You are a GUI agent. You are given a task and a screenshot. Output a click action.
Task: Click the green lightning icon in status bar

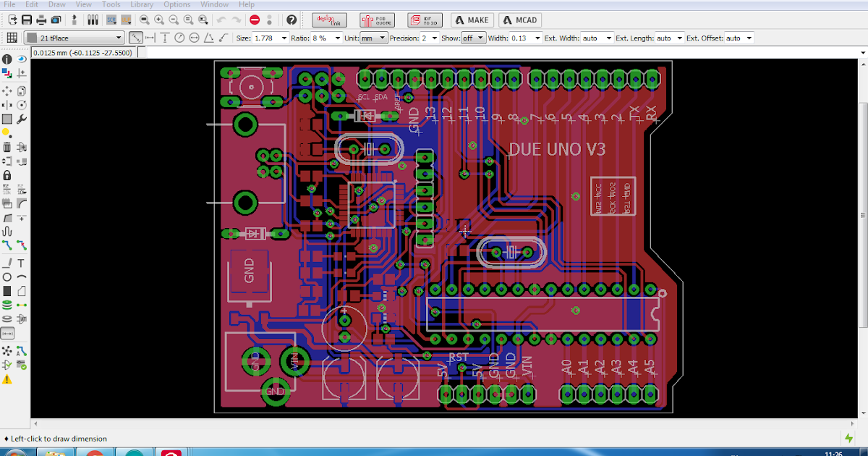tap(849, 438)
